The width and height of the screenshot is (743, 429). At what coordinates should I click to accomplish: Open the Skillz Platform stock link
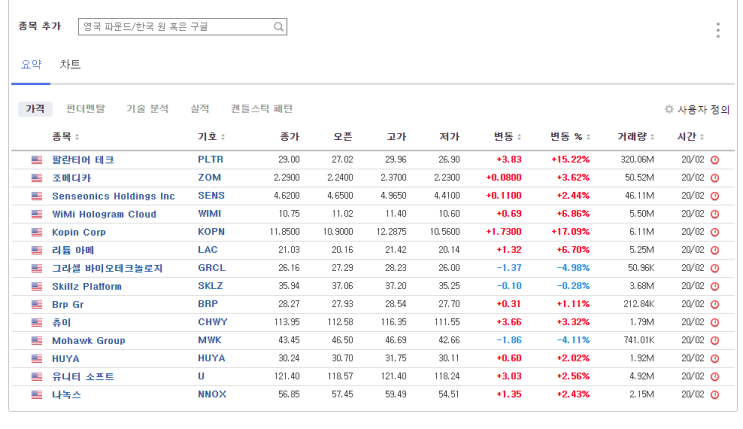point(87,286)
